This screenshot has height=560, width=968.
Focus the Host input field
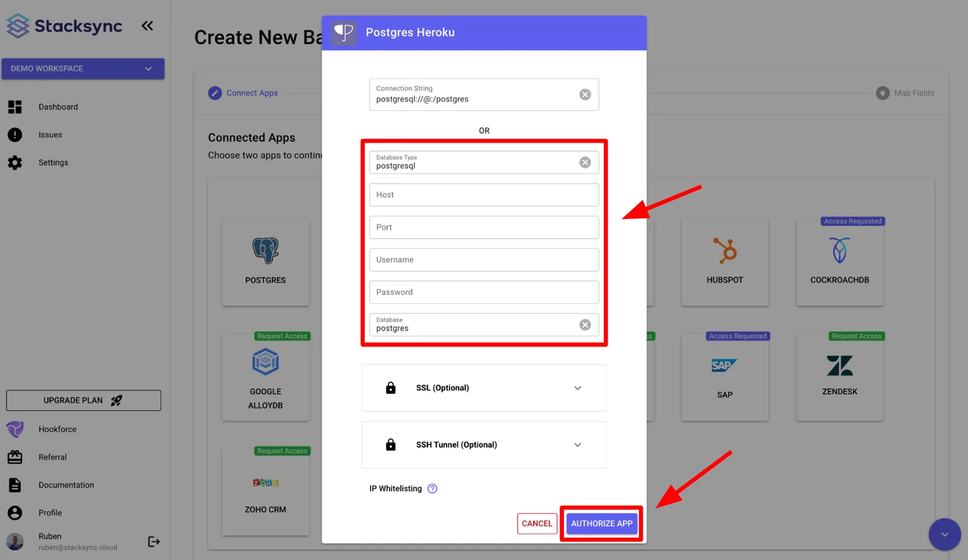click(484, 195)
